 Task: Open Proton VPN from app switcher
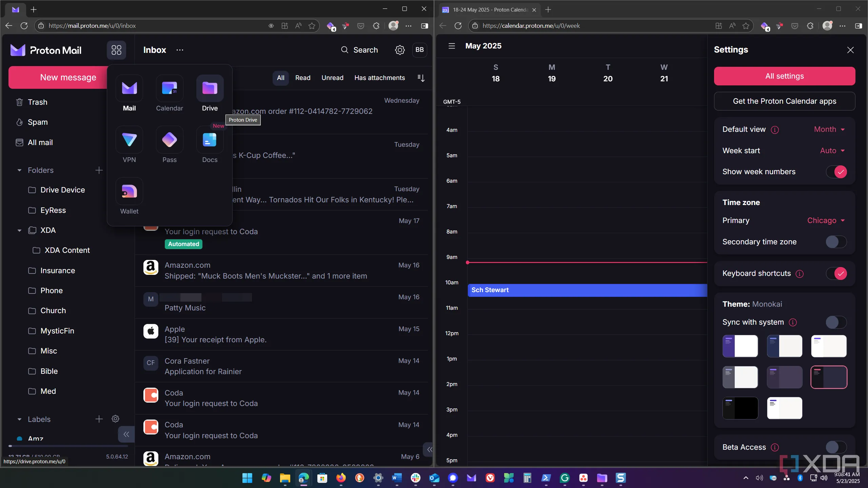pyautogui.click(x=129, y=145)
